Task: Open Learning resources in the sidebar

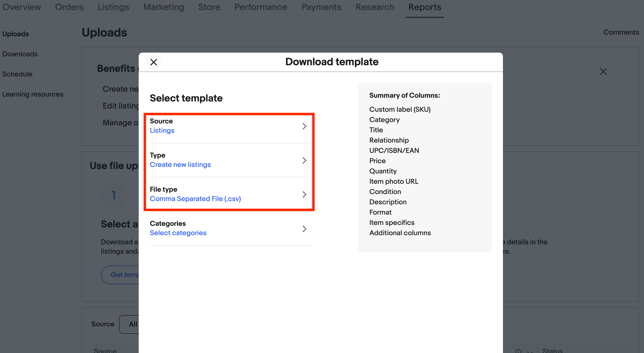Action: (x=33, y=94)
